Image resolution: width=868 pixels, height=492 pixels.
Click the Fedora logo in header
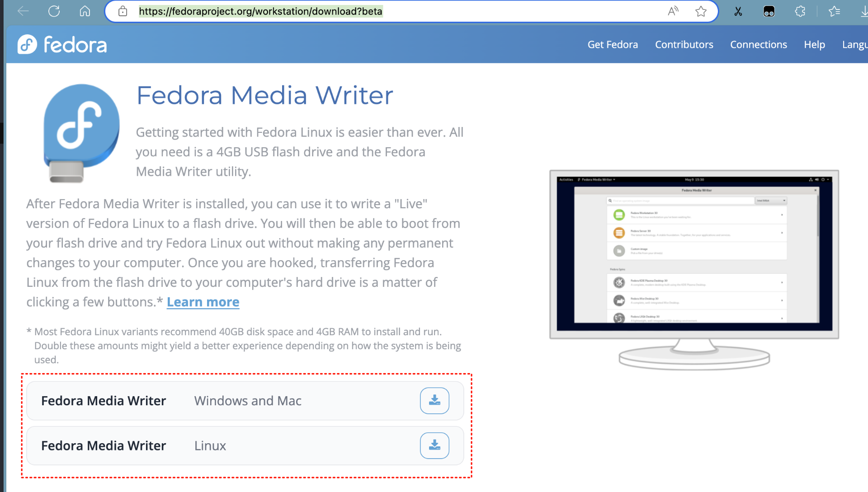tap(62, 45)
